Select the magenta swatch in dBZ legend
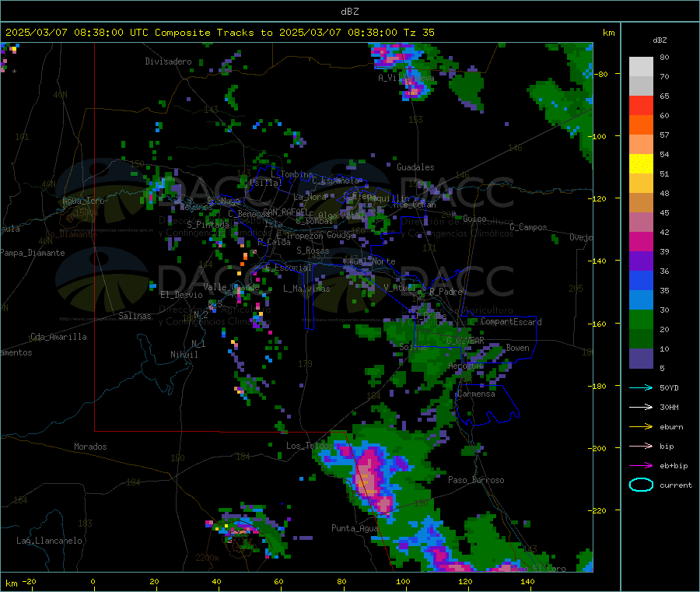 click(x=641, y=241)
